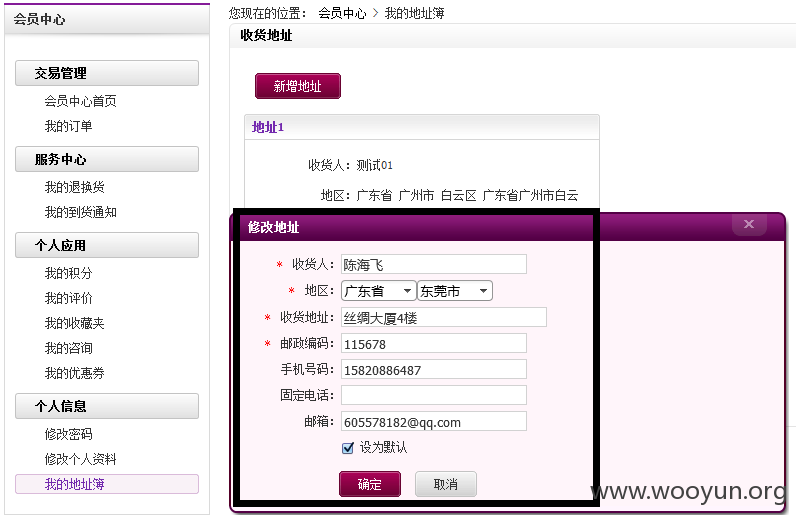This screenshot has height=520, width=796.
Task: Click the 服务中心 section header
Action: point(107,159)
